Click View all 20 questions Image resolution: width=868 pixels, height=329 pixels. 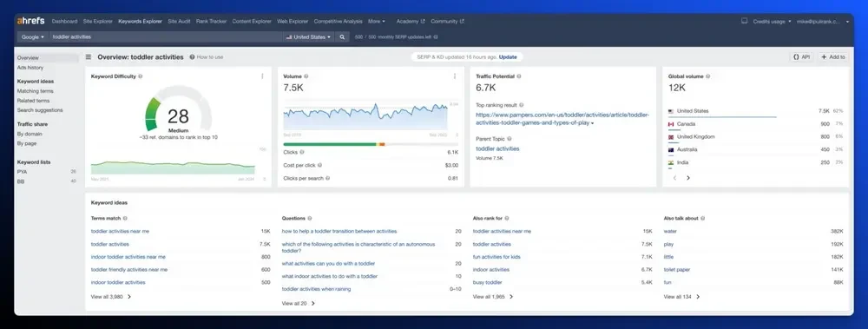(298, 304)
